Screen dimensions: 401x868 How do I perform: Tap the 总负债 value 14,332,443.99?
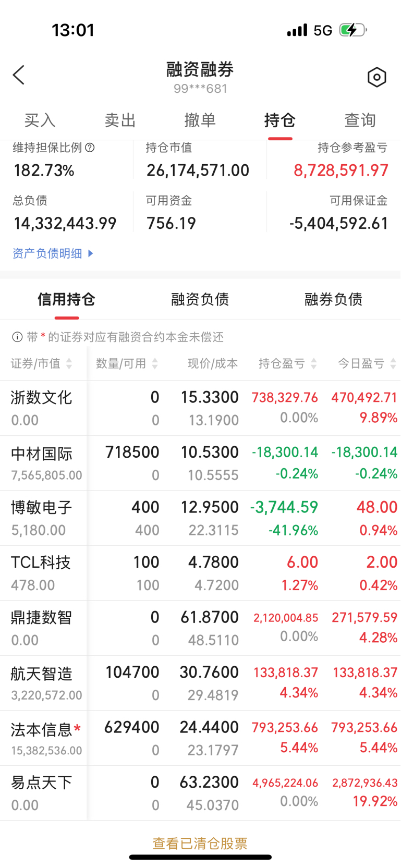(65, 224)
